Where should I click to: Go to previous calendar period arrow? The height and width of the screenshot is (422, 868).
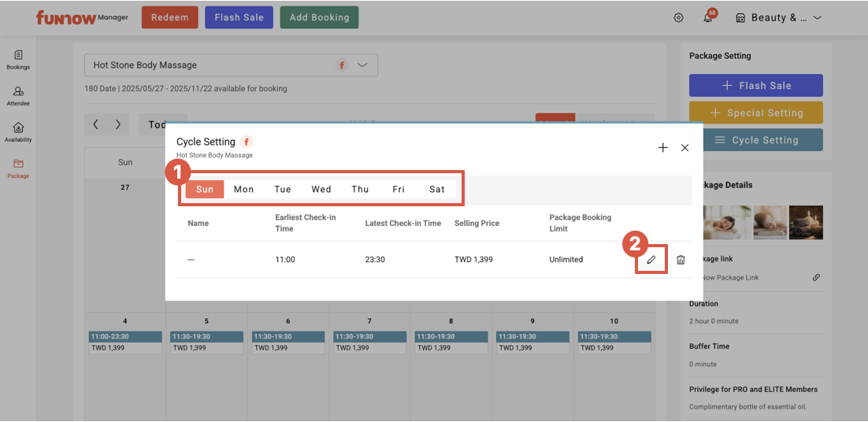pos(95,124)
